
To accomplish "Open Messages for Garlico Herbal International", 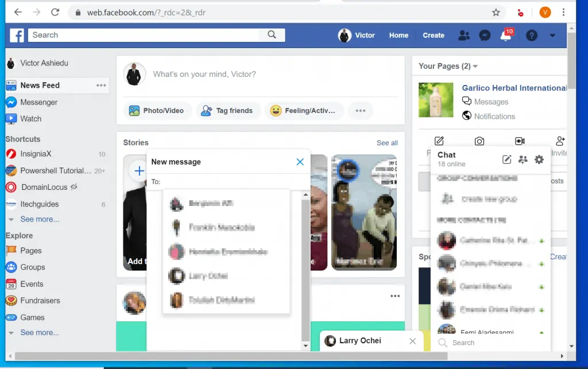I will click(492, 102).
